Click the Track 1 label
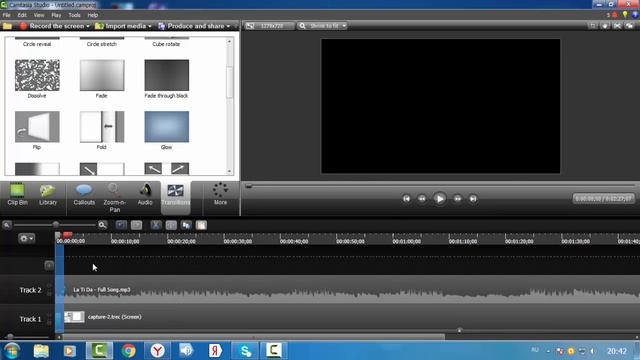Image resolution: width=640 pixels, height=360 pixels. point(31,319)
